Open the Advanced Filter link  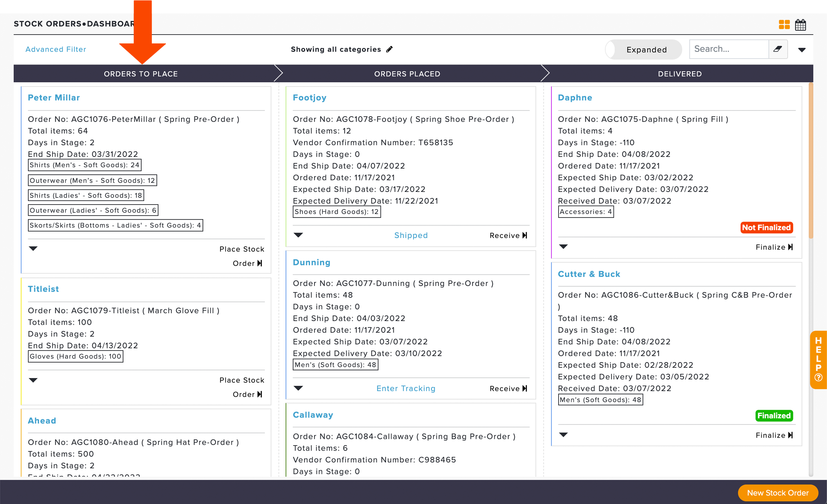(56, 49)
